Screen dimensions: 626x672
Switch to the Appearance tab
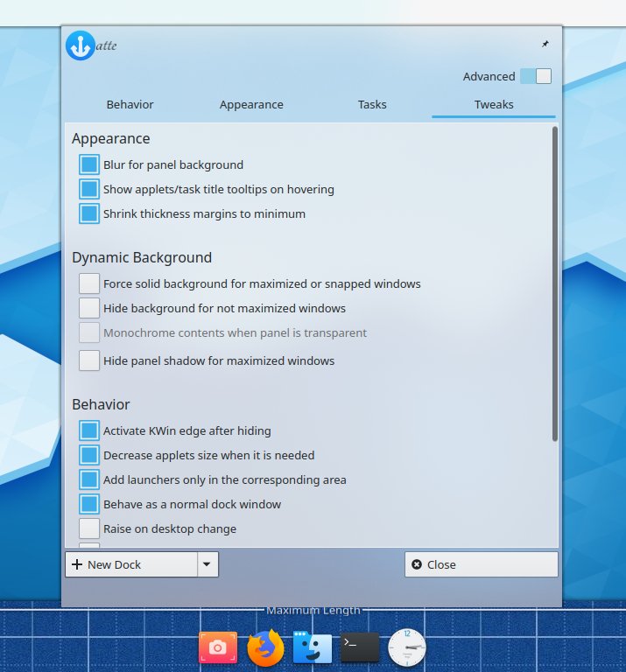(x=251, y=105)
